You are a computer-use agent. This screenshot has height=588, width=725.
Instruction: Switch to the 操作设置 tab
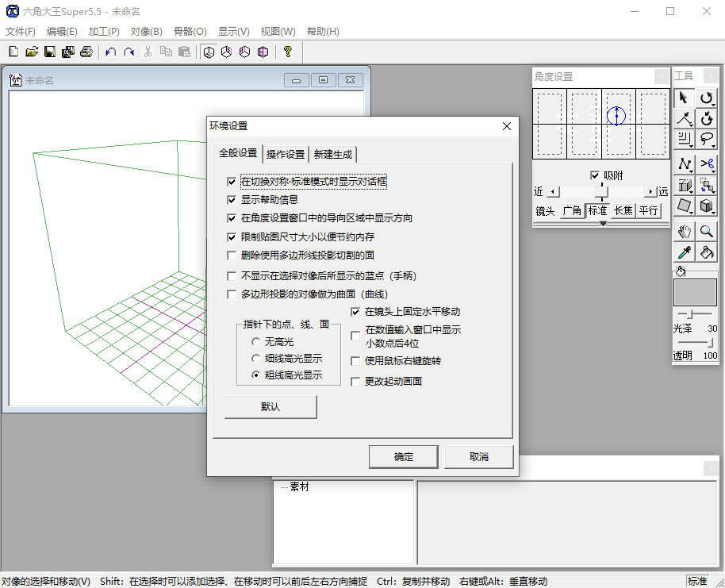(x=286, y=154)
